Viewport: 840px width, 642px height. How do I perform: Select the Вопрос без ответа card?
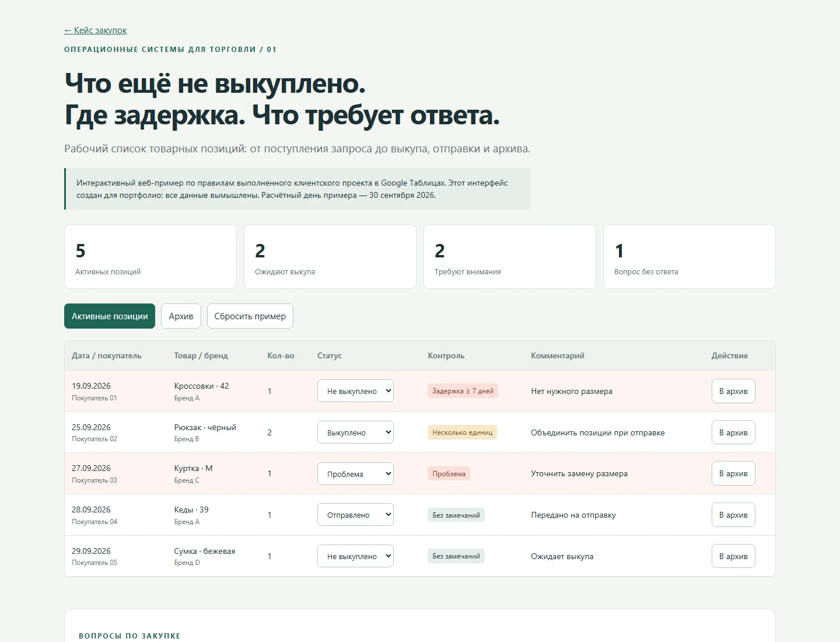pyautogui.click(x=689, y=257)
